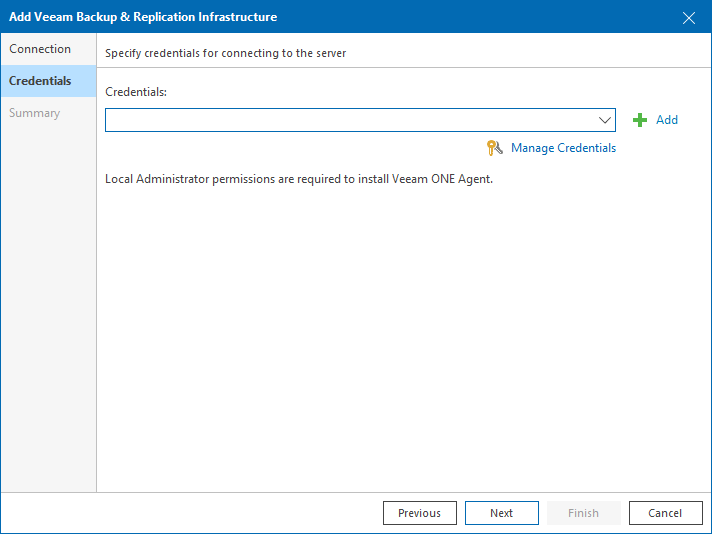Image resolution: width=712 pixels, height=534 pixels.
Task: Expand the Credentials dropdown arrow
Action: click(x=604, y=120)
